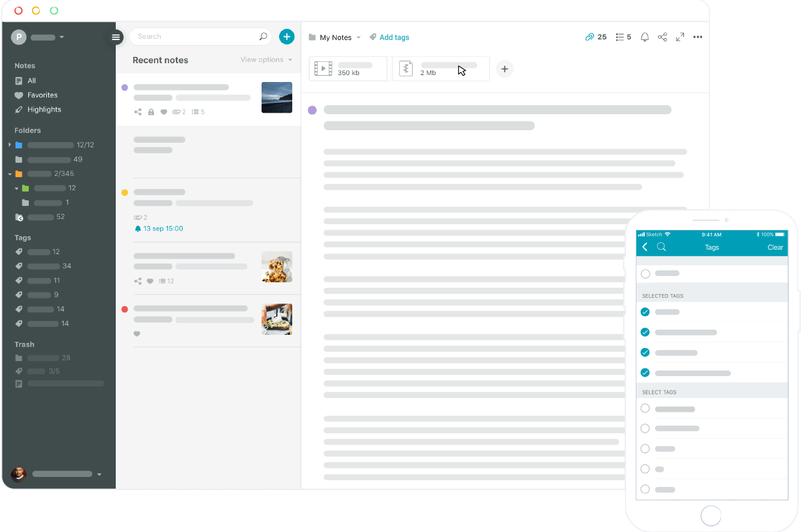Collapse the orange folder with 2/345
801x532 pixels.
(10, 174)
